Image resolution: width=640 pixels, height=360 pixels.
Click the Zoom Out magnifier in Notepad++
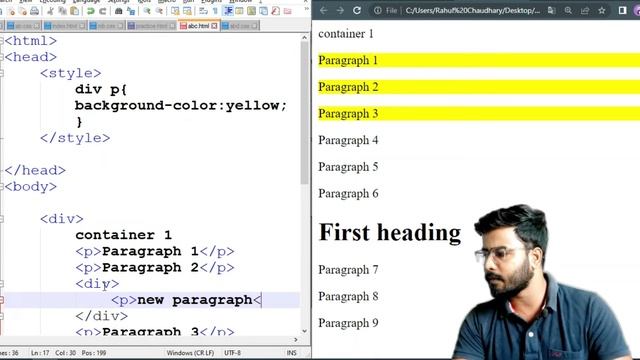[x=159, y=11]
